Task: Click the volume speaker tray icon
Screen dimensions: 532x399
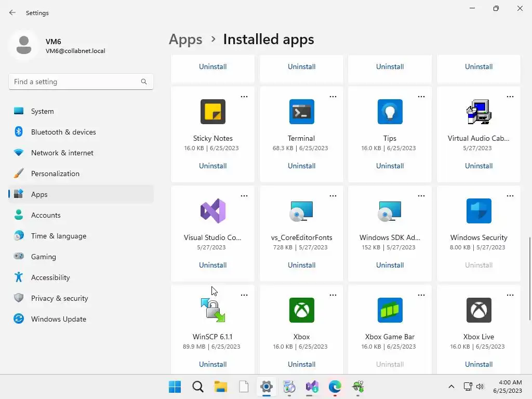Action: coord(480,387)
